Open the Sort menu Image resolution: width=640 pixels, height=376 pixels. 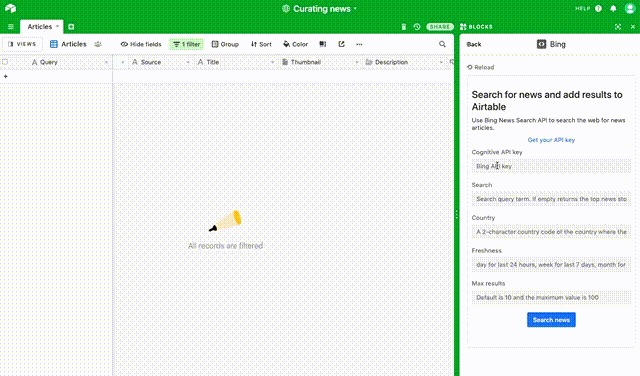(x=261, y=44)
